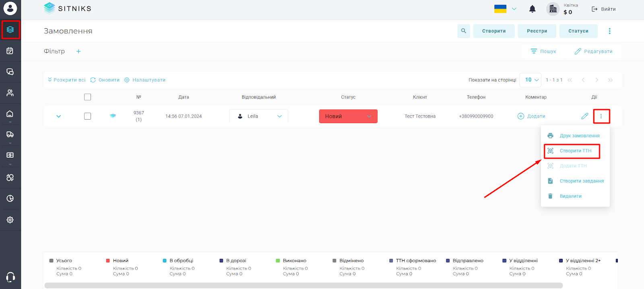644x289 pixels.
Task: Click the Відправлено status summary
Action: point(465,267)
